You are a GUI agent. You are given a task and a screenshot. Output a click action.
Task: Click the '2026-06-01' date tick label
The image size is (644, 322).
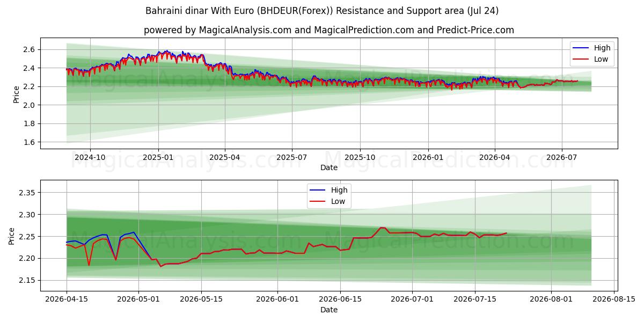pos(277,299)
